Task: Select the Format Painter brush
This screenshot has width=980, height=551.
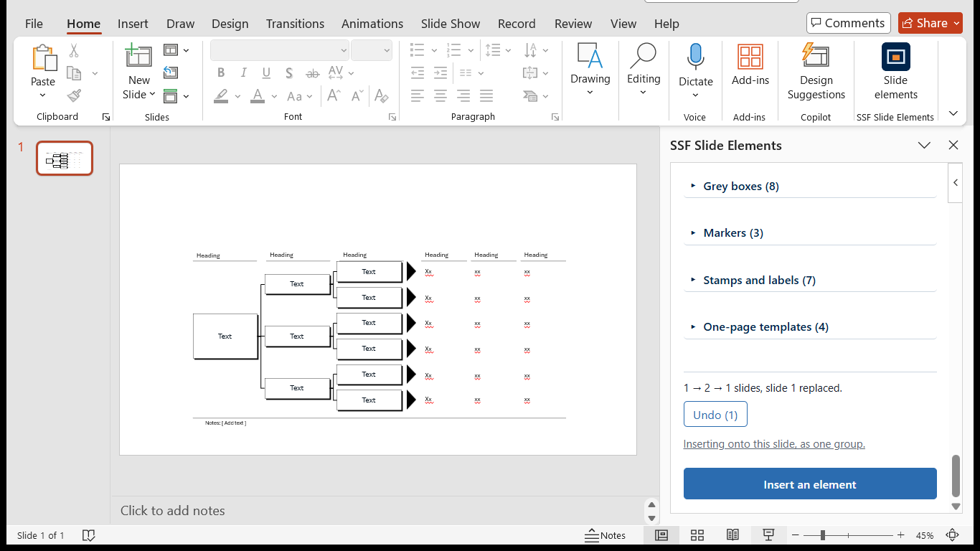Action: 74,95
